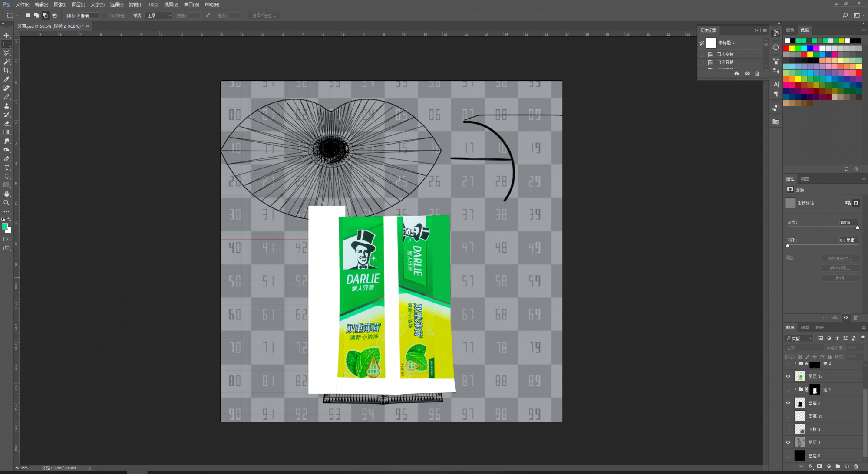Show group 组 1
Viewport: 868px width, 474px height.
pos(788,389)
